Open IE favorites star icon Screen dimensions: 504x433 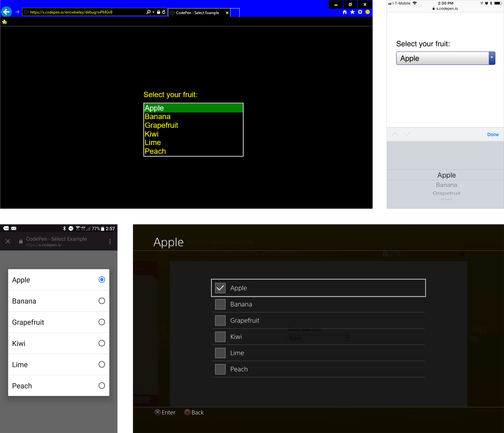tap(352, 12)
